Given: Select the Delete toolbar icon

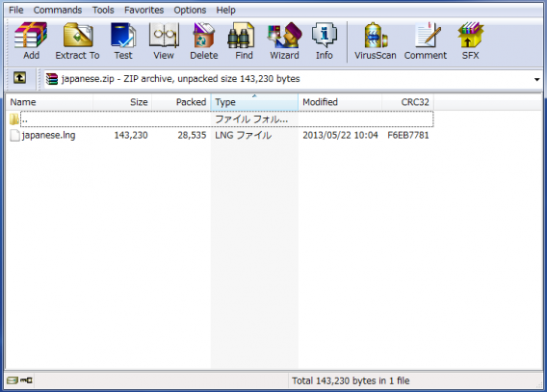Looking at the screenshot, I should pyautogui.click(x=204, y=40).
